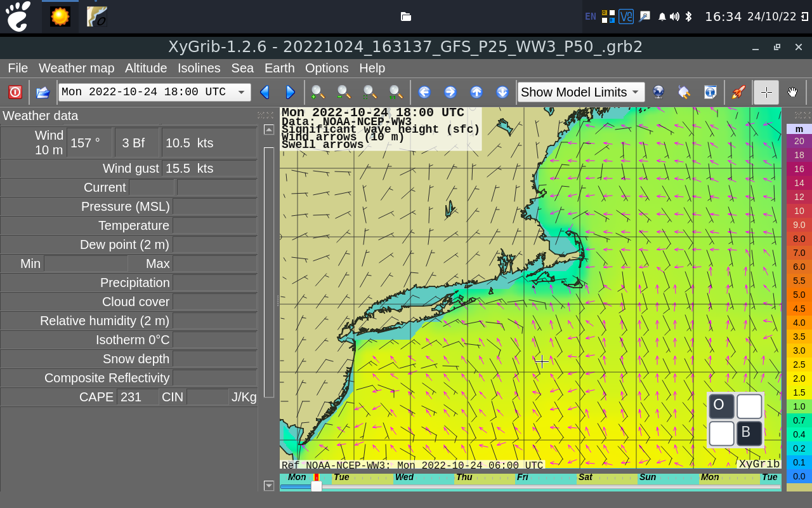Click the empty Temperature value field

click(x=214, y=225)
